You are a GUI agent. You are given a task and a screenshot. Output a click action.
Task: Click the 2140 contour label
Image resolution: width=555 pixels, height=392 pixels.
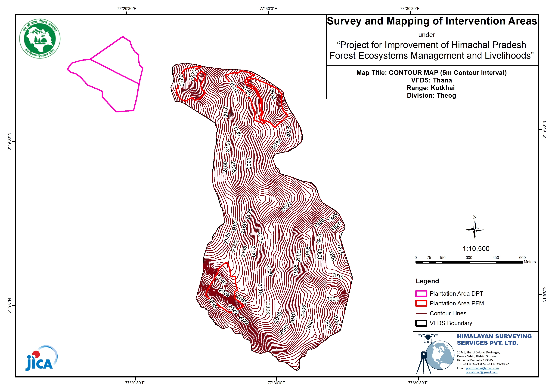pos(221,280)
